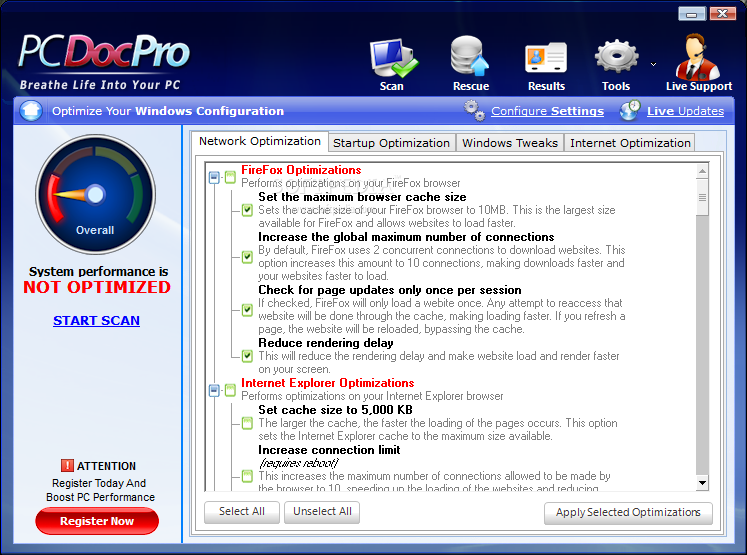Click the Select All button
This screenshot has height=555, width=747.
point(242,512)
